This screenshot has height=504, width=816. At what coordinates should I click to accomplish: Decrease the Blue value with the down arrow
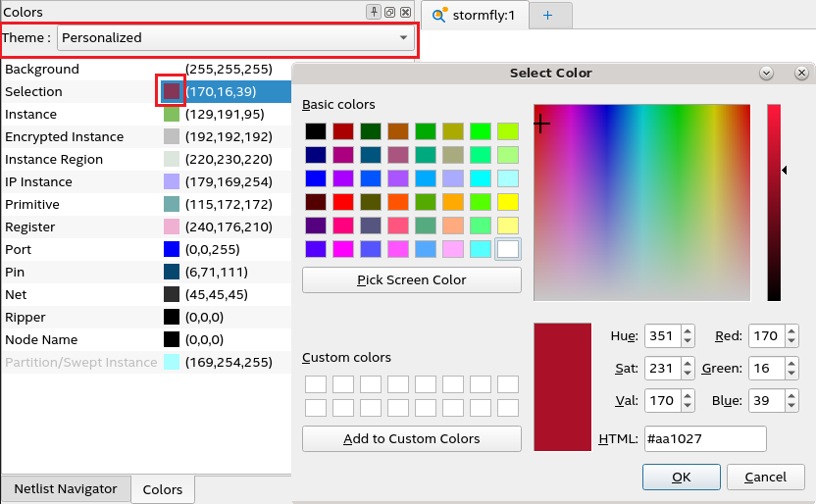tap(790, 406)
